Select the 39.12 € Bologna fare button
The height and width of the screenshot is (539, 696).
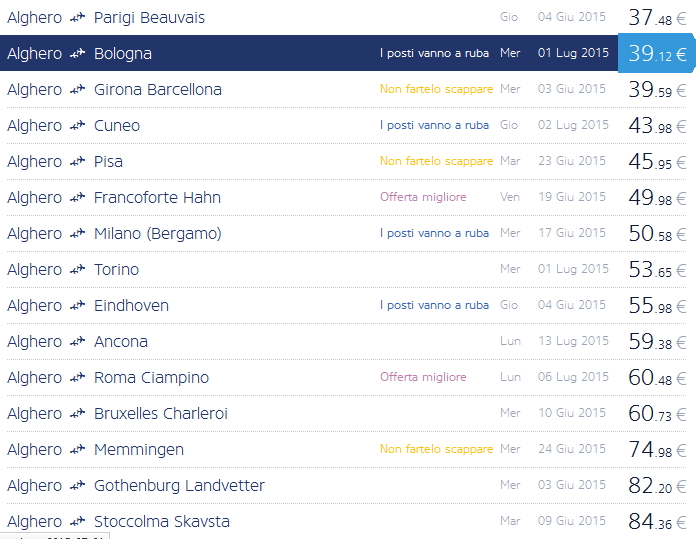[x=656, y=53]
